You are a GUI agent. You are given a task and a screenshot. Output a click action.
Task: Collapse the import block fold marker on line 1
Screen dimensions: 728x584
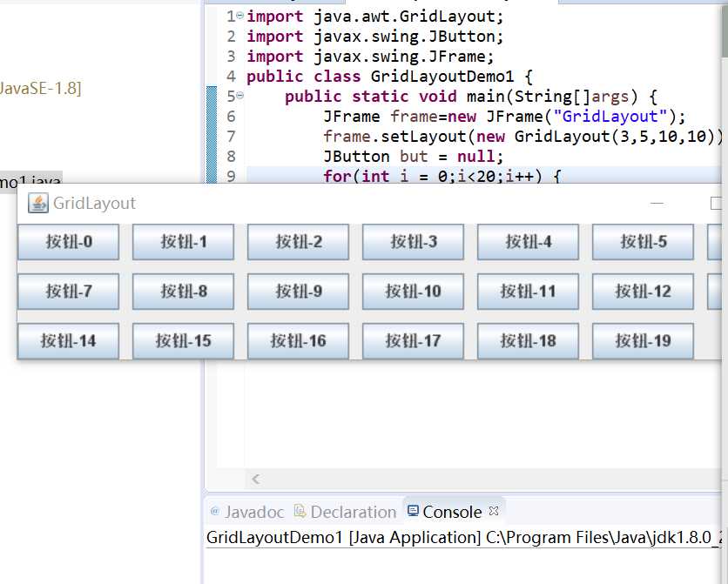tap(239, 16)
